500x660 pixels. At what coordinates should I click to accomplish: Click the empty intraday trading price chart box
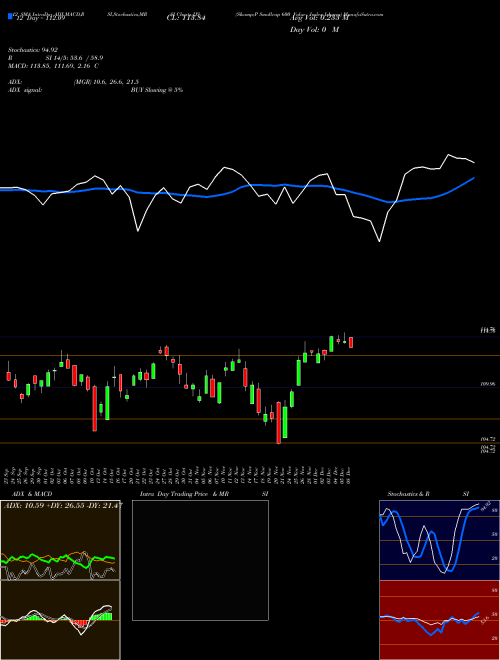[200, 560]
